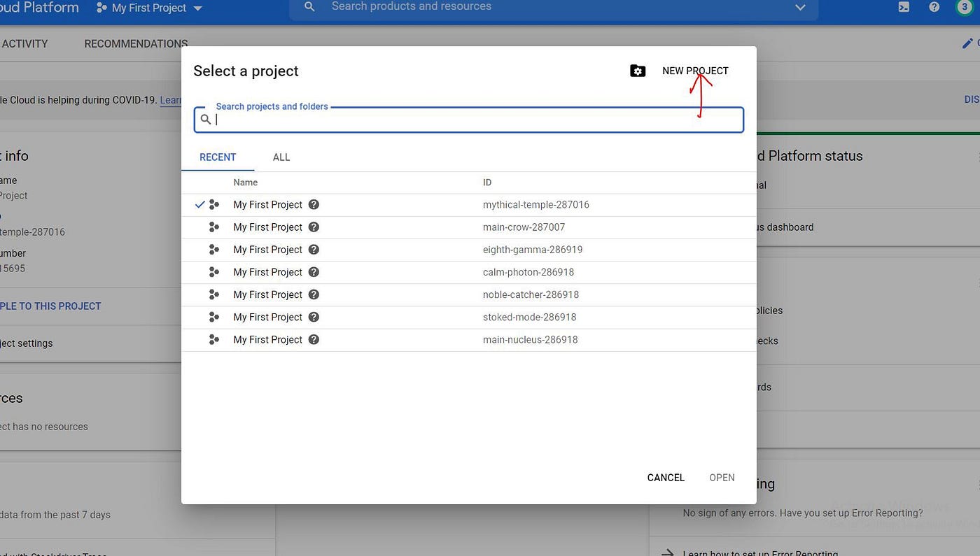Image resolution: width=980 pixels, height=556 pixels.
Task: Click the selected checkmark on mythical-temple row
Action: pos(199,205)
